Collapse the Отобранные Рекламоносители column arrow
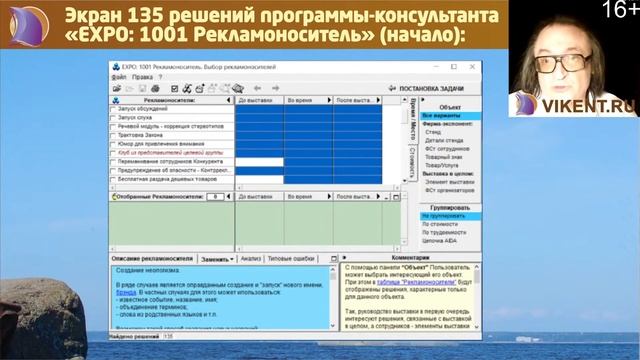The height and width of the screenshot is (360, 640). pyautogui.click(x=229, y=197)
